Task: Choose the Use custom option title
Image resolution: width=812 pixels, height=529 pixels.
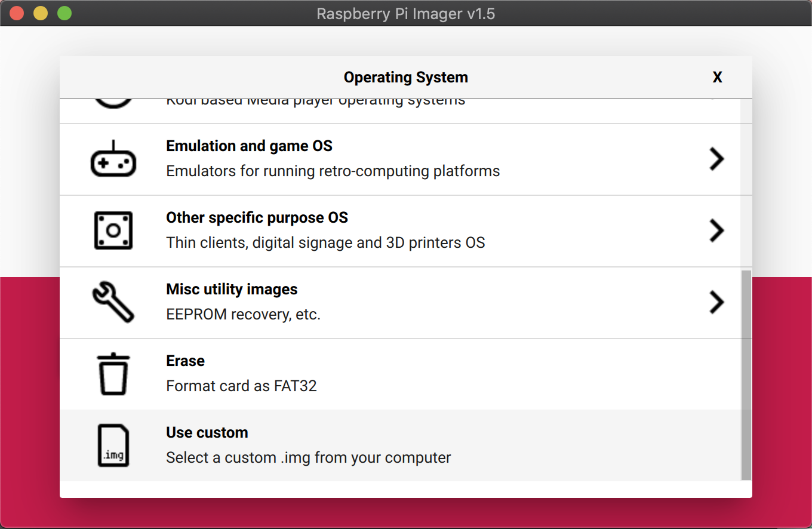Action: (207, 433)
